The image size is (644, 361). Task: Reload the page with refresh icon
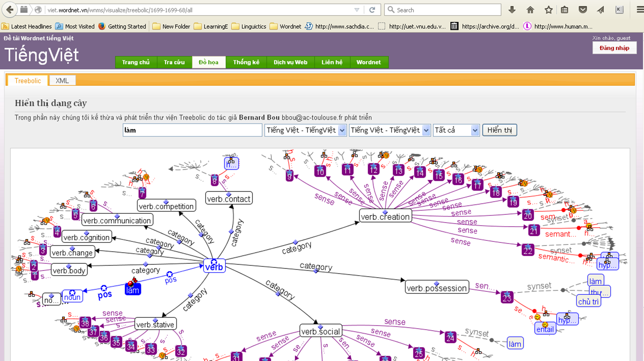(372, 10)
